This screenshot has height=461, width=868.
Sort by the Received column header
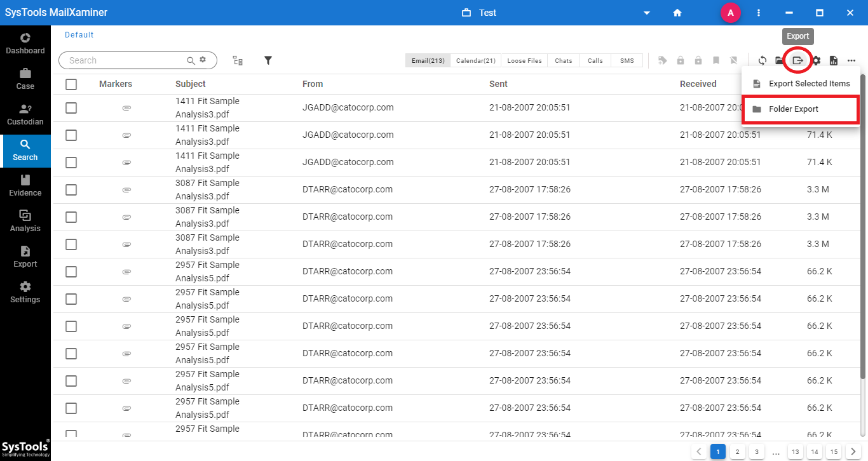pyautogui.click(x=698, y=84)
